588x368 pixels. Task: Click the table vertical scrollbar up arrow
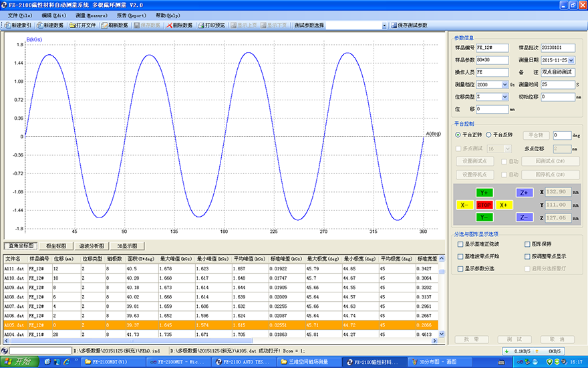click(x=442, y=258)
